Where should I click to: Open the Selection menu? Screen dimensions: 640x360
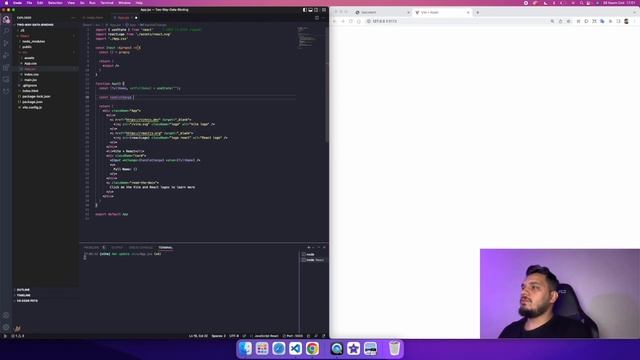(55, 3)
